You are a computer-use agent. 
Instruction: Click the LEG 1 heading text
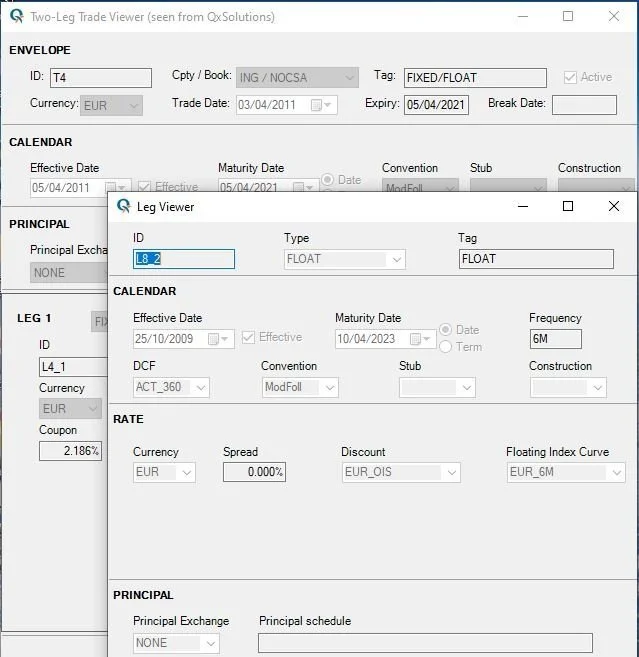click(x=34, y=318)
